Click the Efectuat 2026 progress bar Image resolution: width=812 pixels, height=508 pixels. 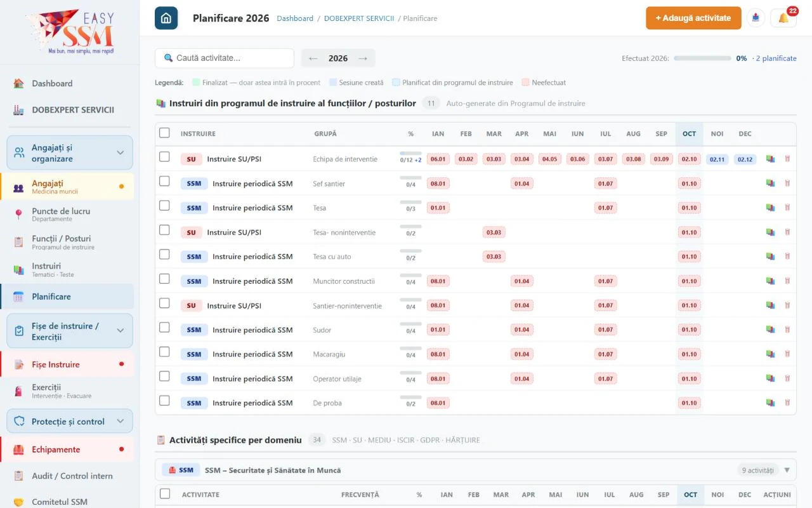coord(702,58)
